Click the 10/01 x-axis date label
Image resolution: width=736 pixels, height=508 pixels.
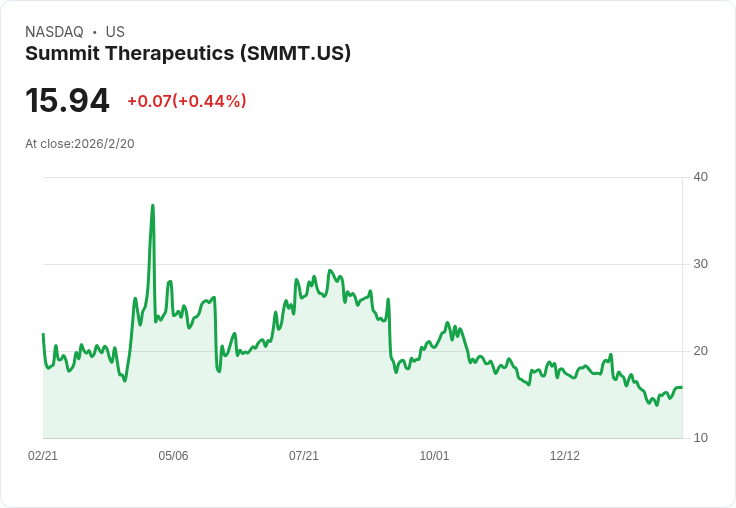[x=434, y=455]
